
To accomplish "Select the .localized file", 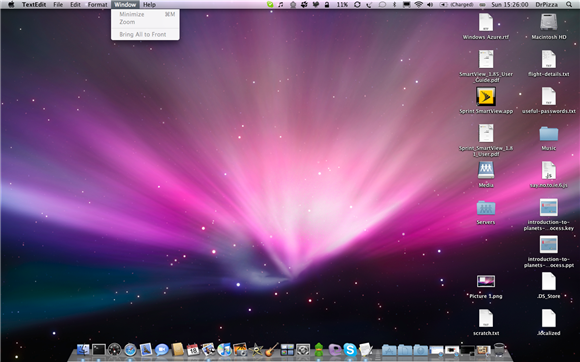I will click(549, 318).
